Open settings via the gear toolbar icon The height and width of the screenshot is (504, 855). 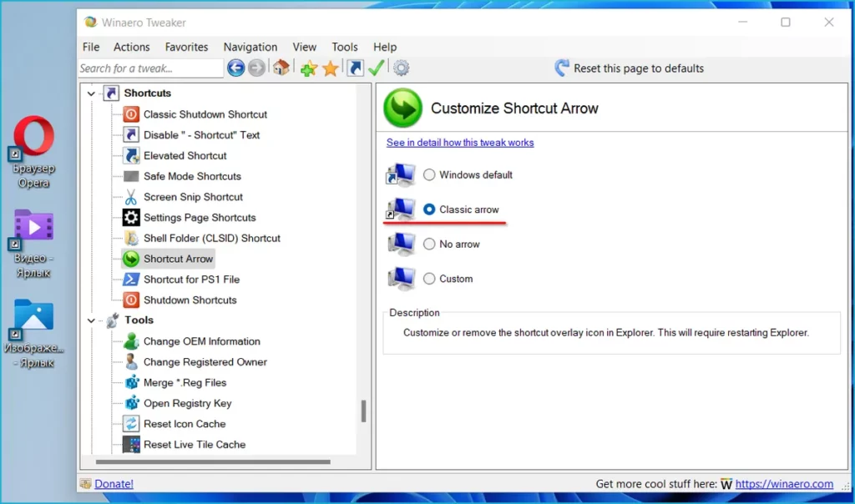pos(402,68)
